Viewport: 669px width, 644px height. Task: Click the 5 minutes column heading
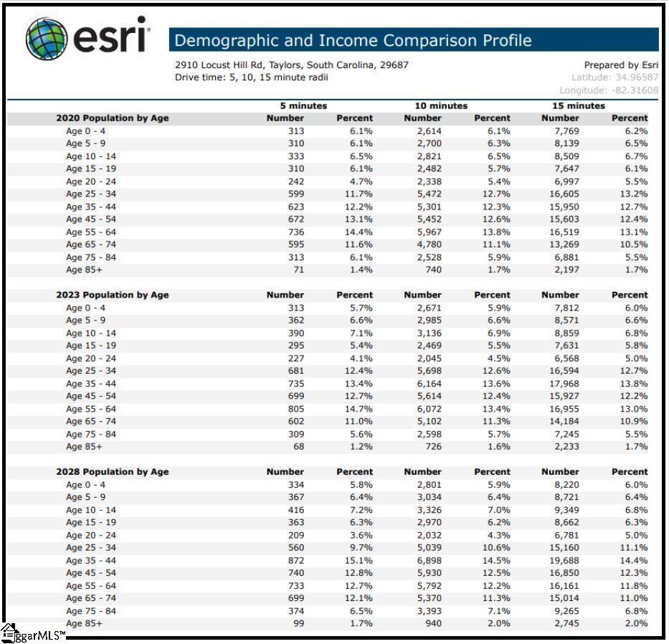tap(303, 105)
